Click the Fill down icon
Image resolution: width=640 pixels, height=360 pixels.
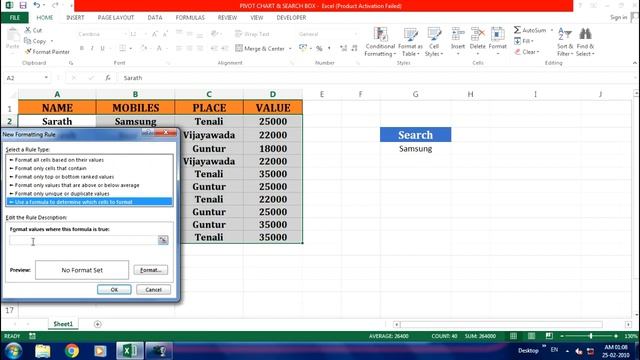pyautogui.click(x=518, y=41)
